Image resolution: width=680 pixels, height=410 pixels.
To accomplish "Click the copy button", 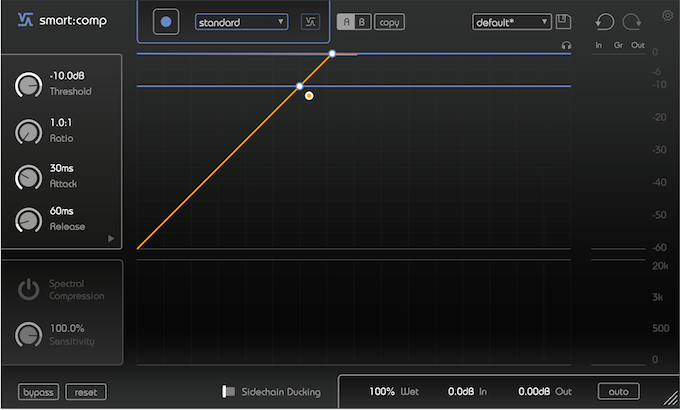I will tap(389, 22).
